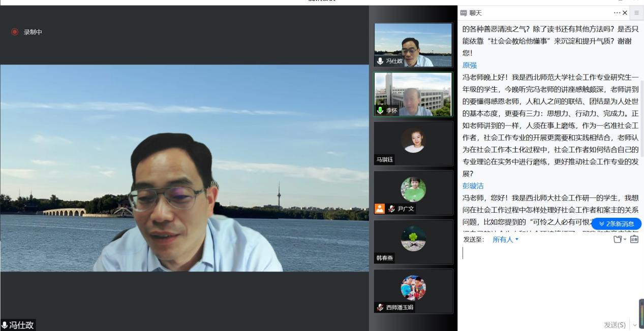Screen dimensions: 644x331
Task: Select 马琪钰's participant video thumbnail
Action: (413, 143)
